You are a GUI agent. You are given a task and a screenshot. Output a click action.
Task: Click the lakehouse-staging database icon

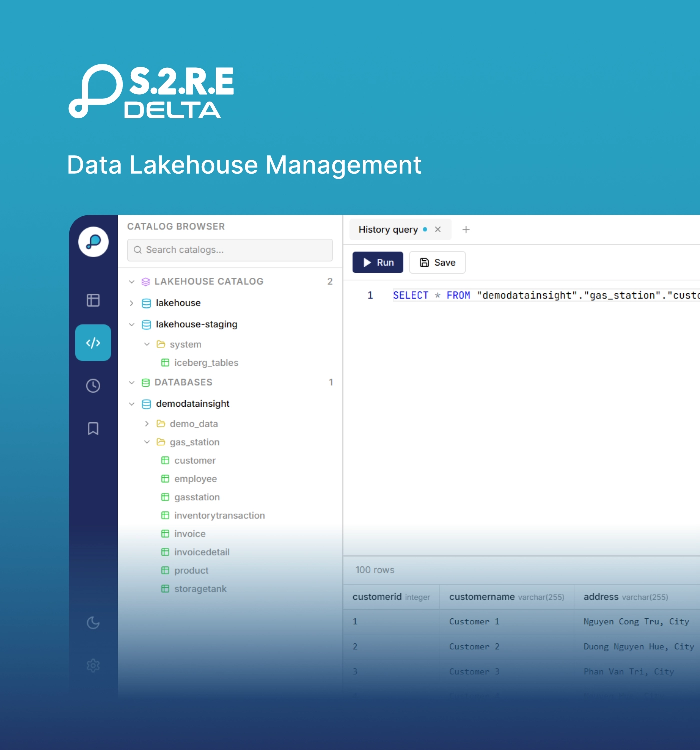coord(146,325)
